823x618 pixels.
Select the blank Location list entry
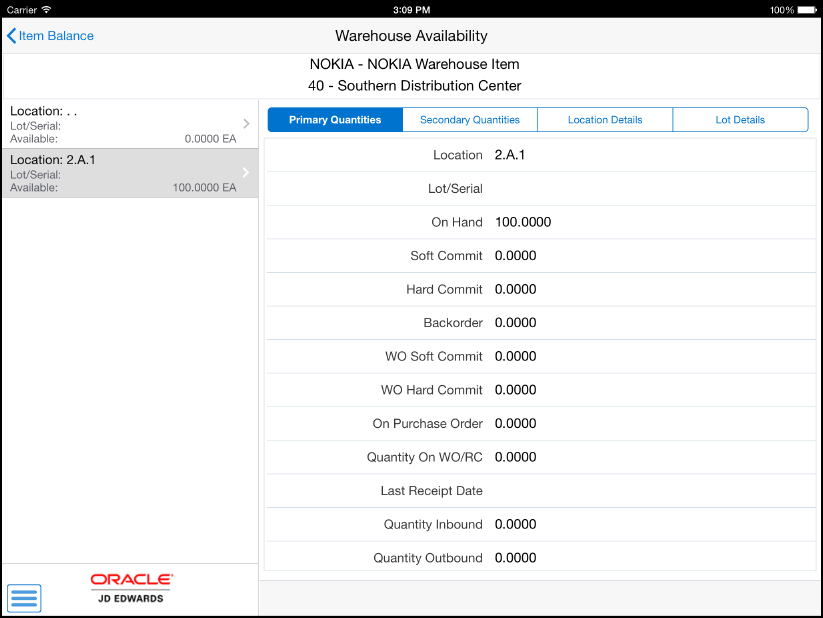[130, 124]
